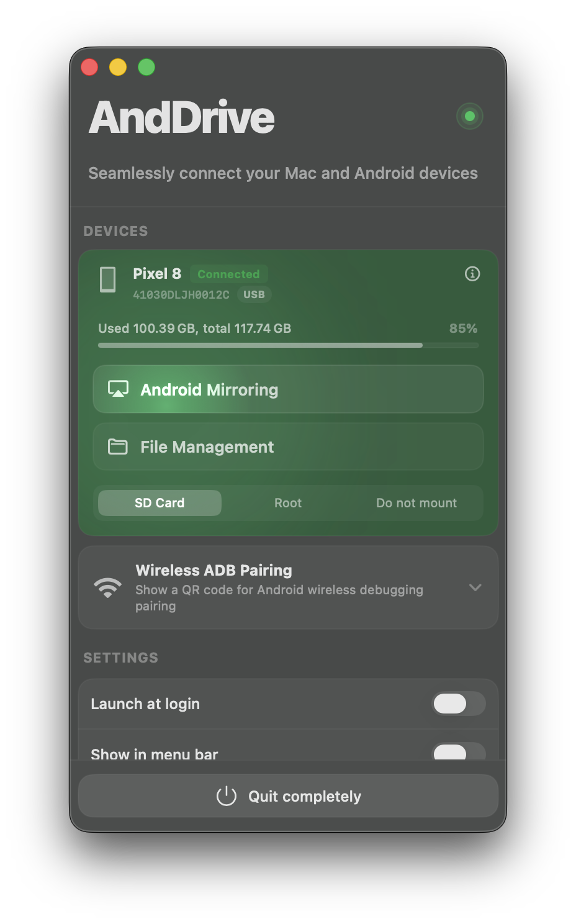Click the device serial number 41030DLJH0012C

(x=181, y=295)
